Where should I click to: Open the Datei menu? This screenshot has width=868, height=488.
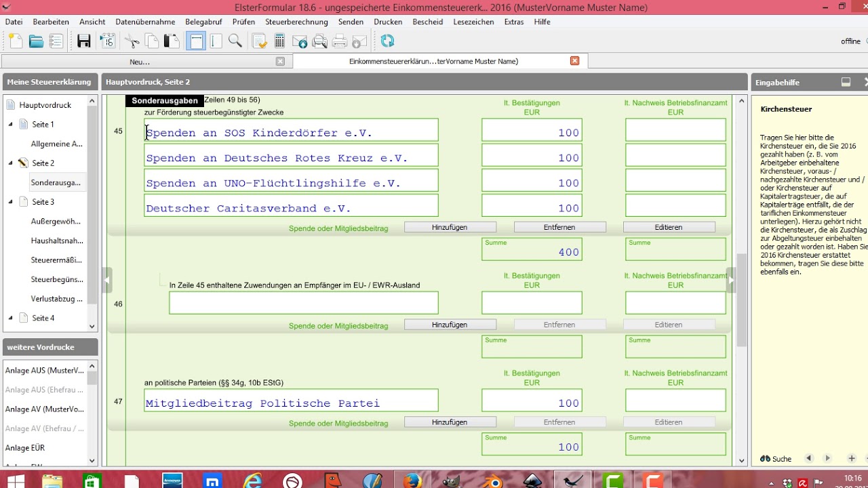[x=14, y=22]
